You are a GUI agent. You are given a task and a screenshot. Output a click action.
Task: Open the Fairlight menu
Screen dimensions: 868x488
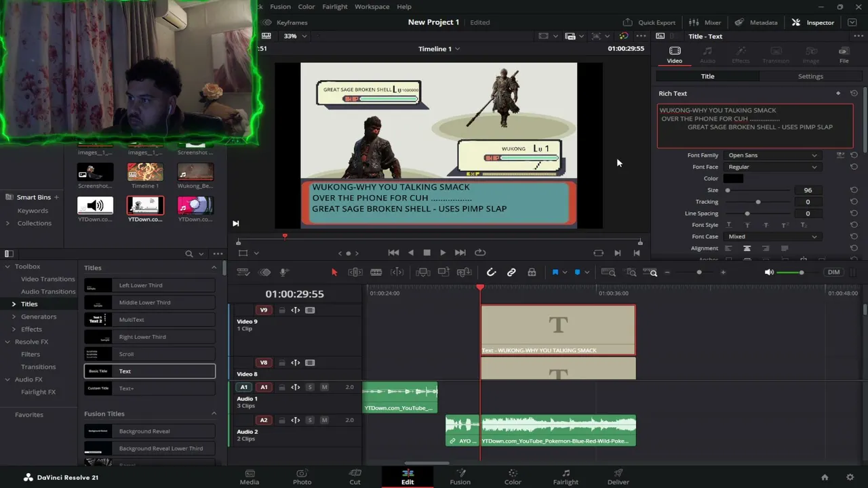coord(334,7)
